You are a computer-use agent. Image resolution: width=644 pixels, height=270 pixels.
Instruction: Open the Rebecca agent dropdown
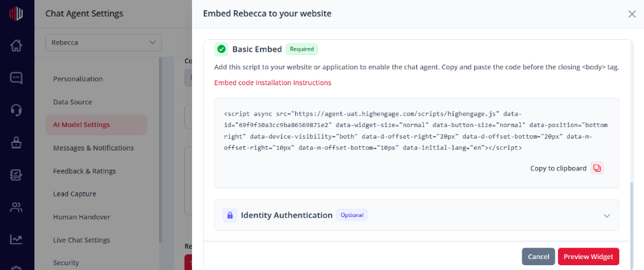point(103,43)
